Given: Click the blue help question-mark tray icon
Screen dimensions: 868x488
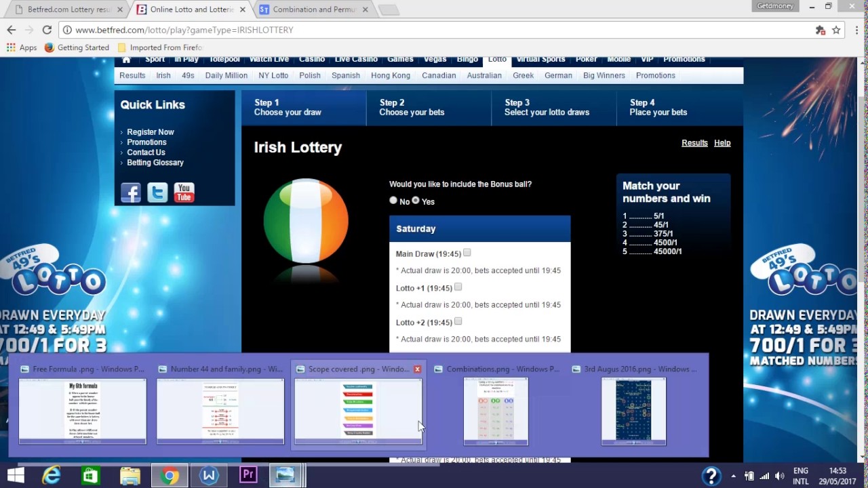Looking at the screenshot, I should pos(711,476).
